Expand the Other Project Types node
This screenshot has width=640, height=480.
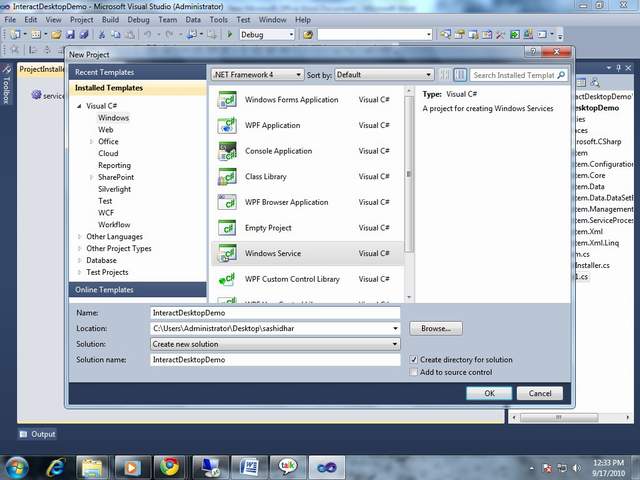point(79,249)
